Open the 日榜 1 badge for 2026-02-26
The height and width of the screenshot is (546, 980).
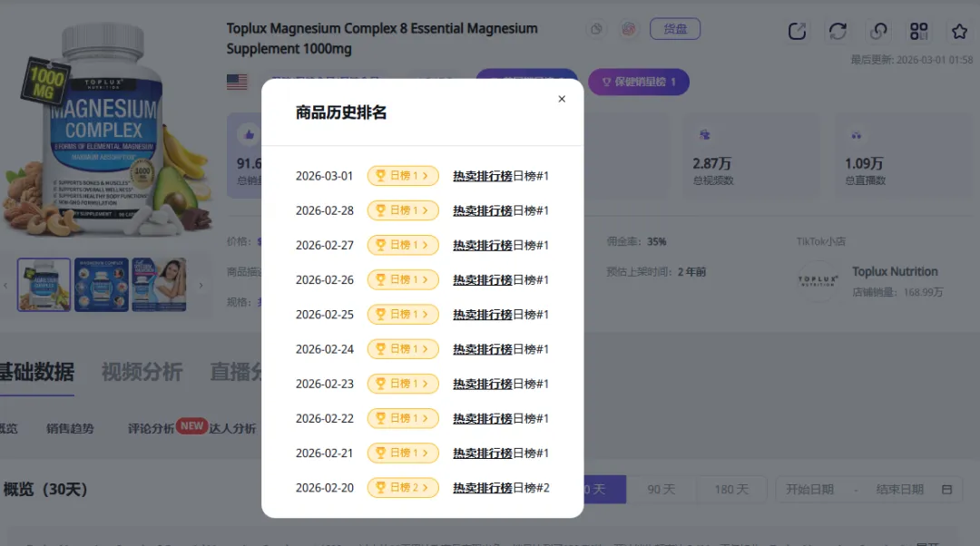pyautogui.click(x=403, y=280)
